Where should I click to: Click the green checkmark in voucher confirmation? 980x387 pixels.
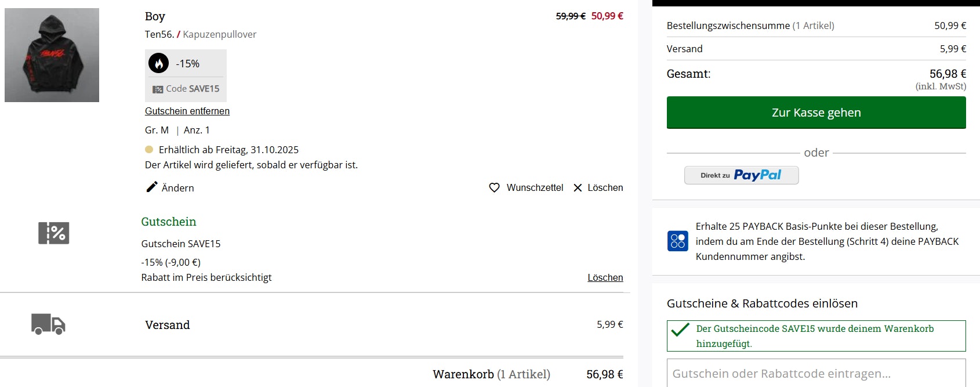(680, 330)
